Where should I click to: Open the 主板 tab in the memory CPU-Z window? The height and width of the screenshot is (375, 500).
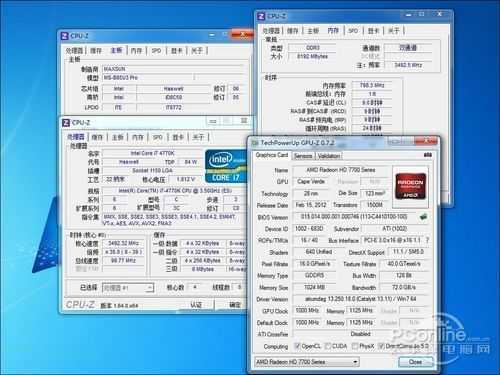click(313, 31)
